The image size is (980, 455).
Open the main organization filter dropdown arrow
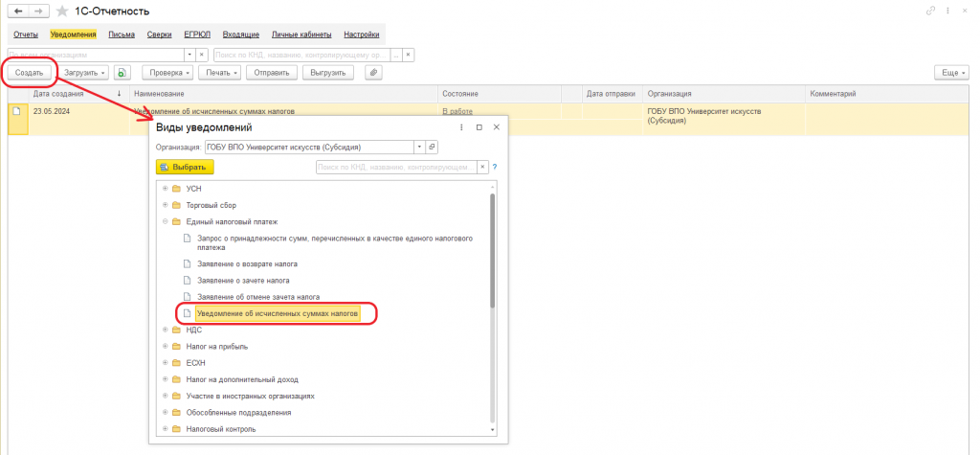point(189,55)
